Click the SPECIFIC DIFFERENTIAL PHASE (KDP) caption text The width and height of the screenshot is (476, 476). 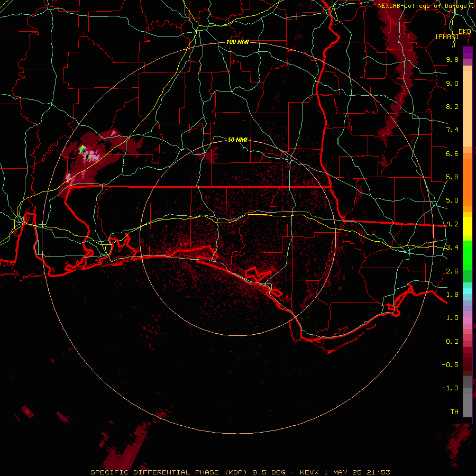tap(169, 472)
